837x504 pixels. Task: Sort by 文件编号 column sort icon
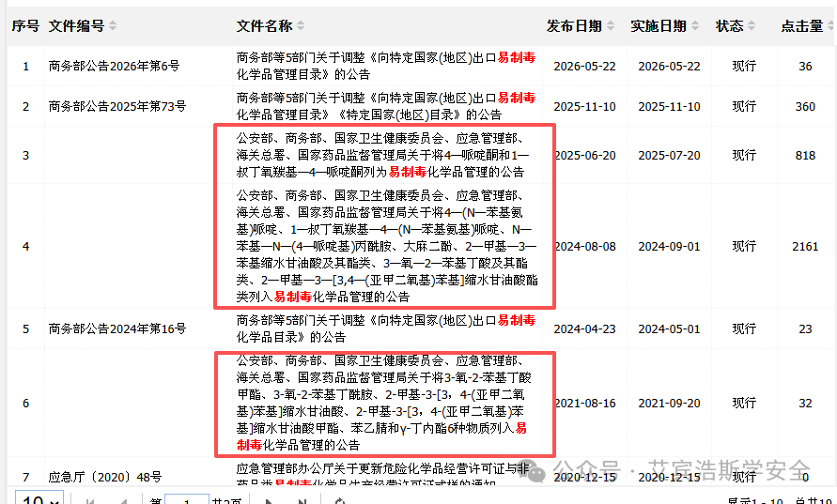click(113, 25)
